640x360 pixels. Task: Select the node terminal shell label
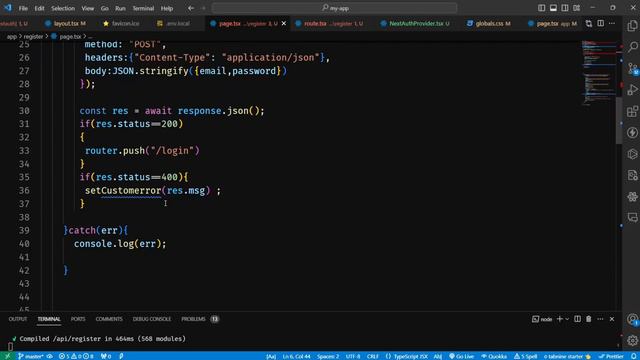click(542, 319)
